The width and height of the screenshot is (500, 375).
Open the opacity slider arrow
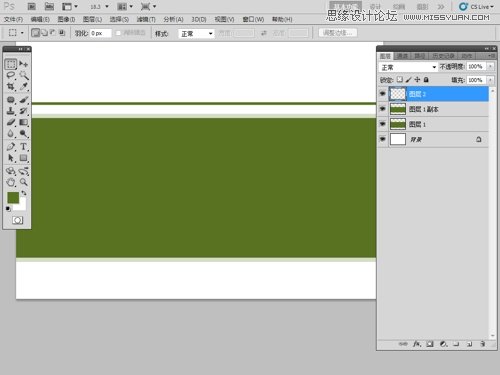[490, 67]
